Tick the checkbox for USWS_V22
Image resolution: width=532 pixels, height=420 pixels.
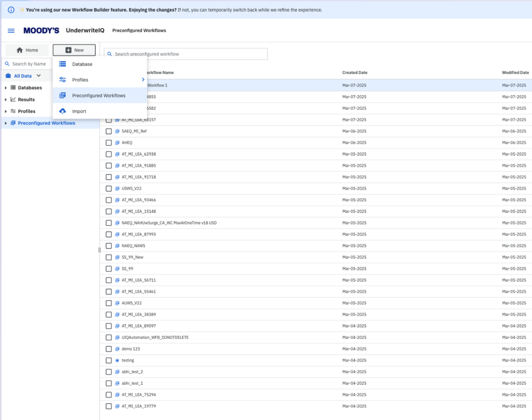[x=108, y=188]
